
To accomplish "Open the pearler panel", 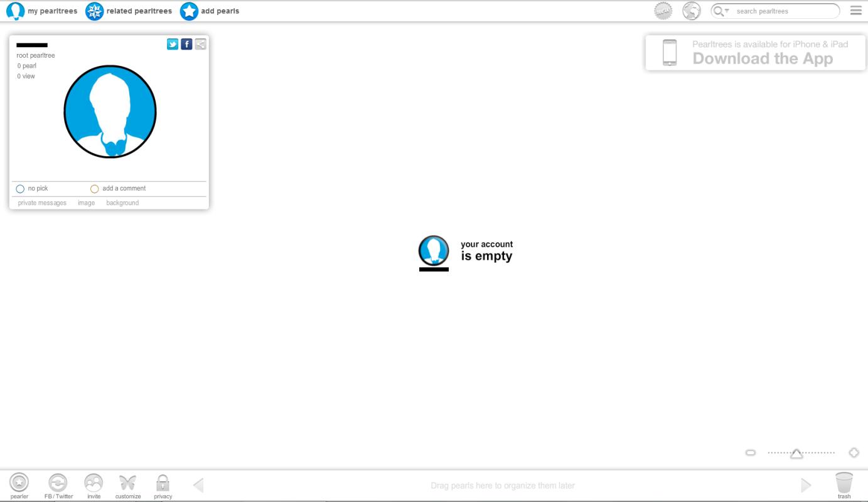I will tap(19, 486).
